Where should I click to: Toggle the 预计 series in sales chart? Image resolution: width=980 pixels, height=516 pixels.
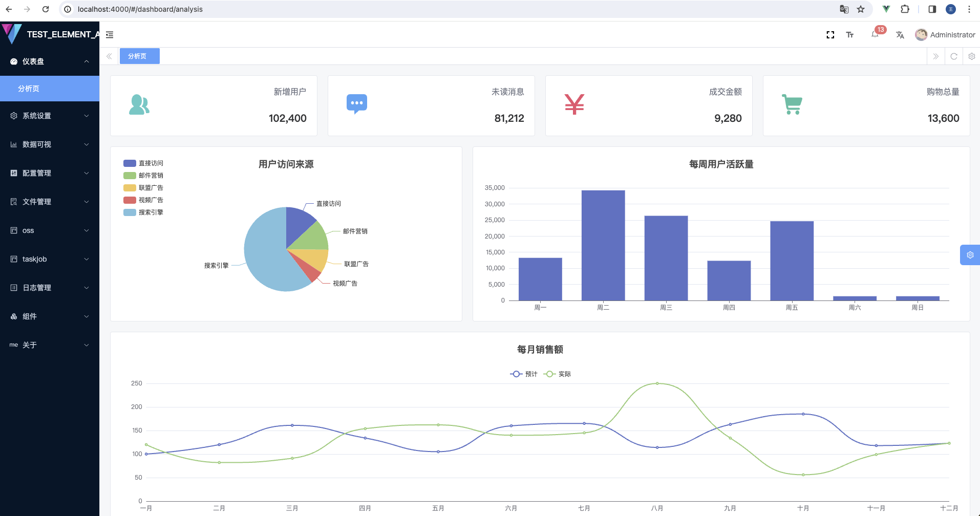524,374
